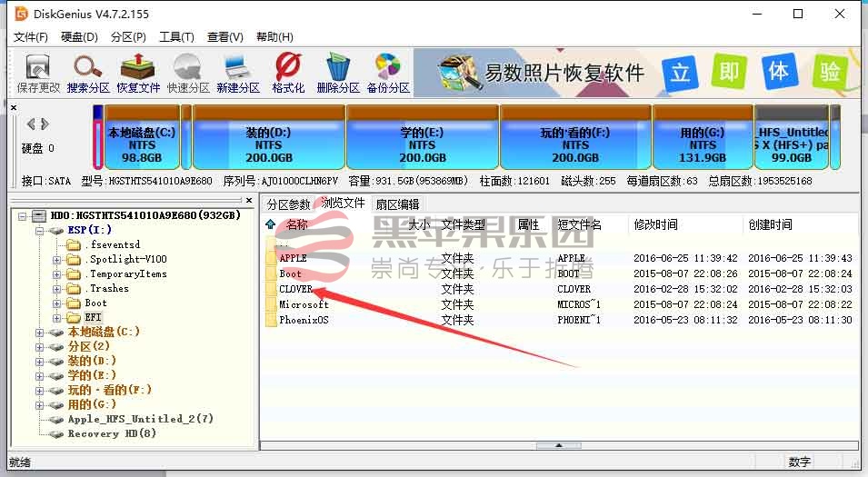Expand the EFI folder tree node
Image resolution: width=868 pixels, height=477 pixels.
tap(56, 318)
